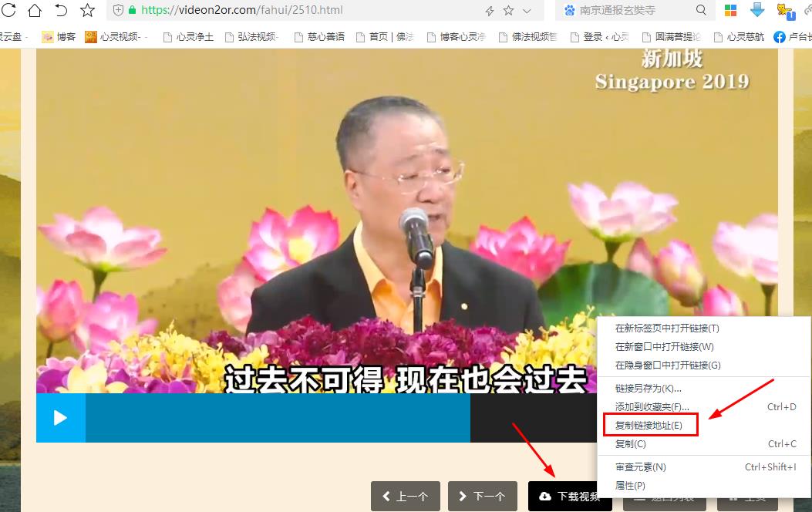Viewport: 812px width, 512px height.
Task: Open the 慈心善语 bookmark
Action: pos(319,37)
